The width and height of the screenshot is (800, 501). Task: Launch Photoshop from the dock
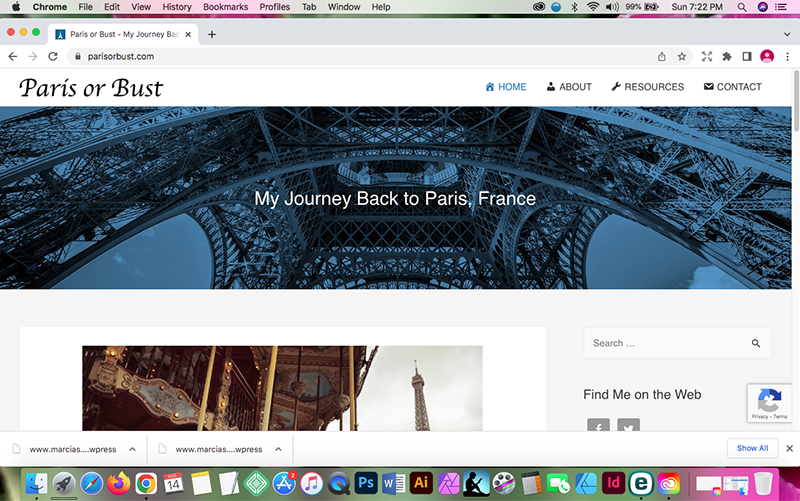[365, 483]
